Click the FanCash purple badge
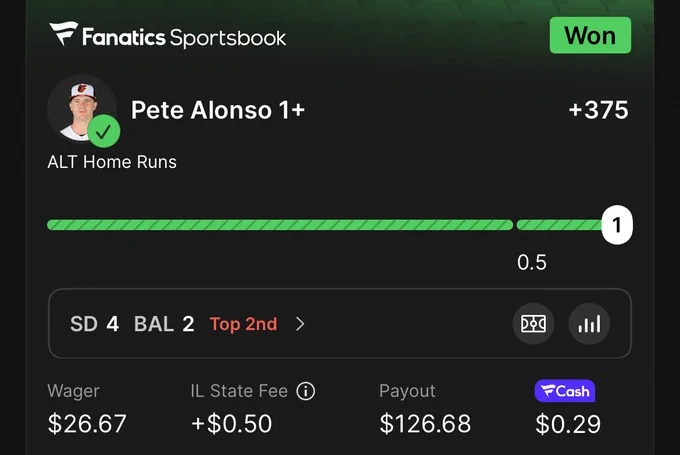The image size is (680, 455). tap(565, 391)
